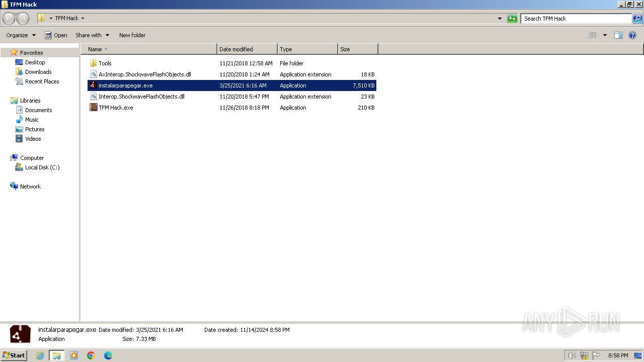Open the Help question mark icon
The image size is (644, 362).
coord(632,35)
